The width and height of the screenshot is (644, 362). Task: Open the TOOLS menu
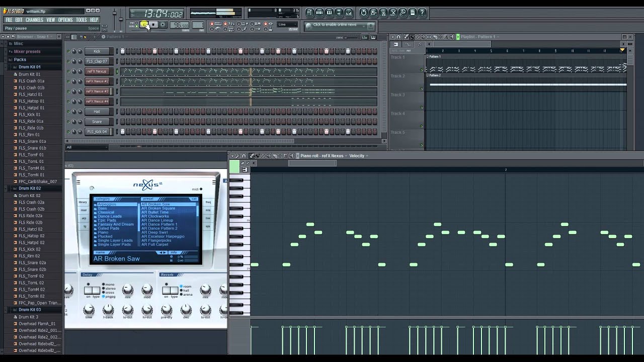point(82,20)
